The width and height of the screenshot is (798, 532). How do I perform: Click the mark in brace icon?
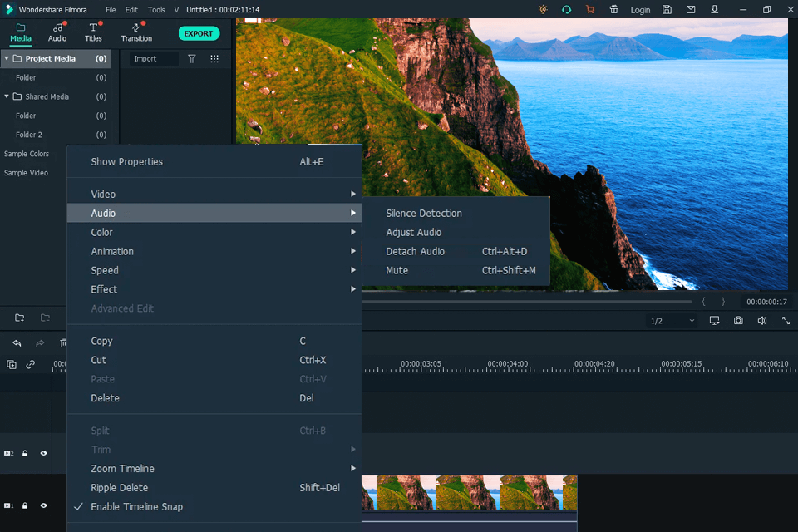point(704,302)
